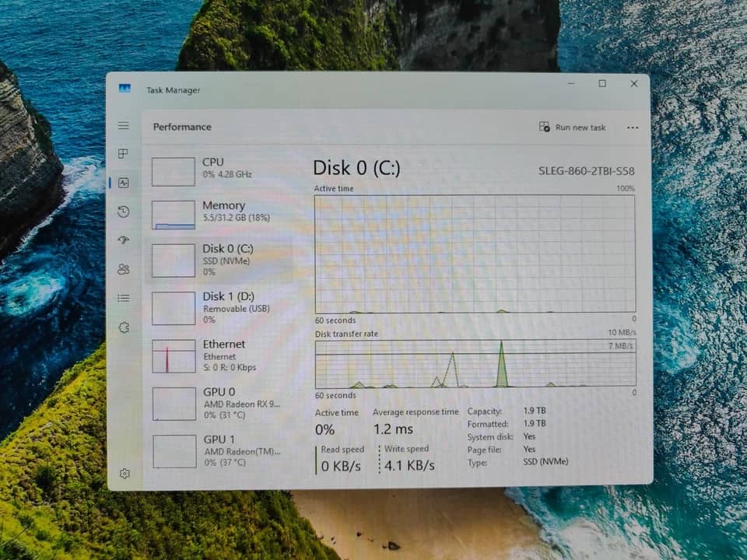Screen dimensions: 747x560
Task: Open the App history page icon
Action: [x=124, y=212]
